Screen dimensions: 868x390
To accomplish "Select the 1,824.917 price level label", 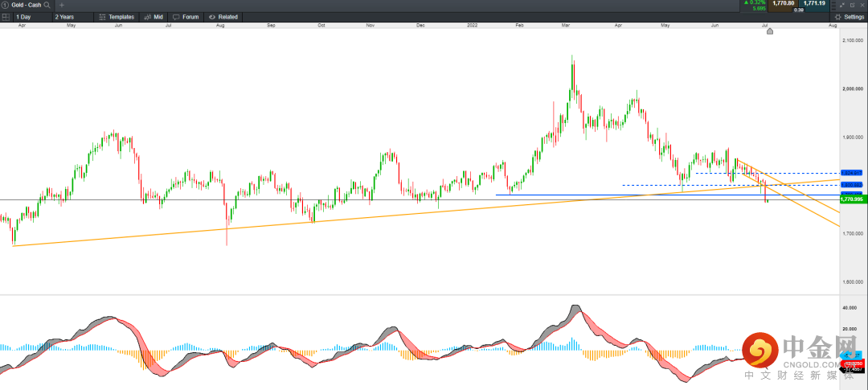I will (851, 173).
